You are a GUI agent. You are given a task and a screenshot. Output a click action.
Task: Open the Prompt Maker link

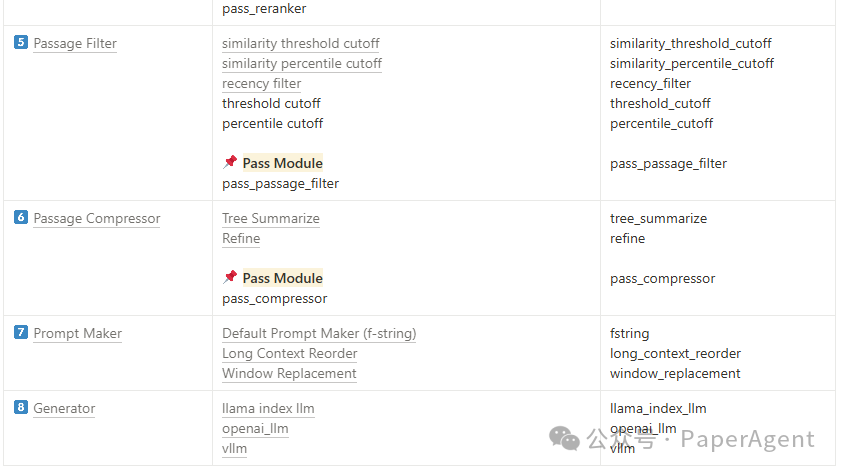[x=78, y=334]
